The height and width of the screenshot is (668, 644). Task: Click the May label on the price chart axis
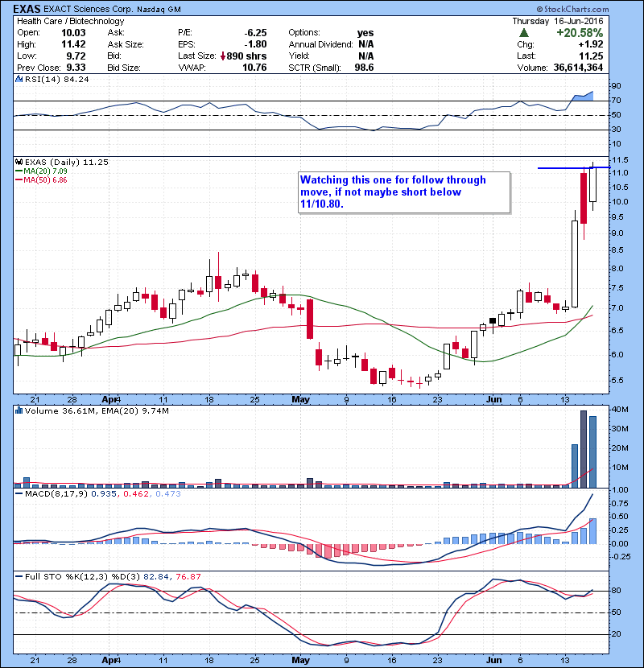300,399
